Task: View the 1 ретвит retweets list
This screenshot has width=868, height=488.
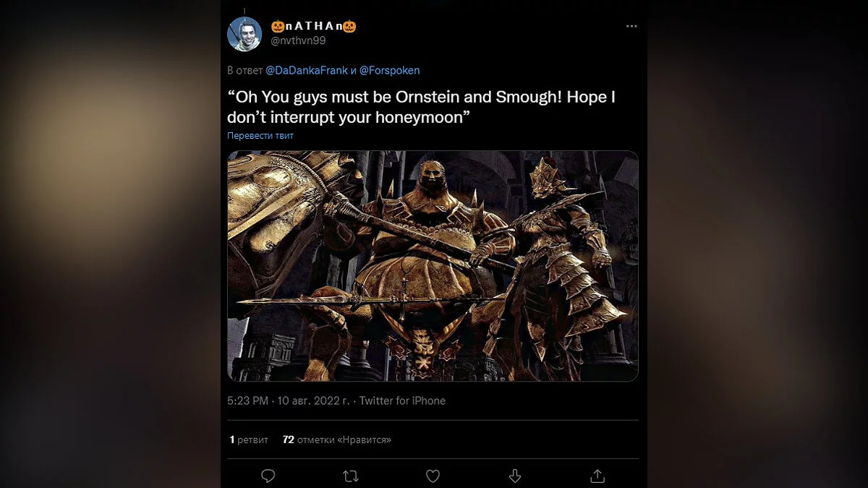Action: 249,440
